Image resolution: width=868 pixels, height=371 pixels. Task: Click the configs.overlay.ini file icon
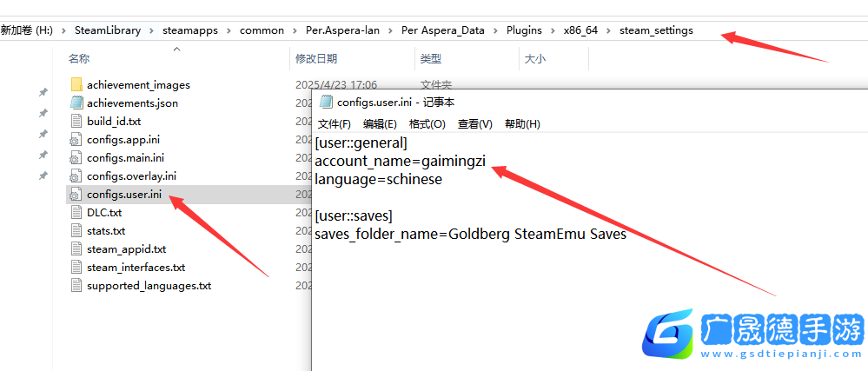point(75,176)
